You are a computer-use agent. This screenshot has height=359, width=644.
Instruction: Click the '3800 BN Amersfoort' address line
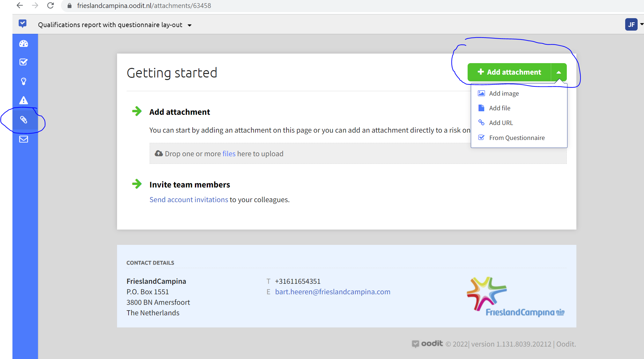click(158, 302)
